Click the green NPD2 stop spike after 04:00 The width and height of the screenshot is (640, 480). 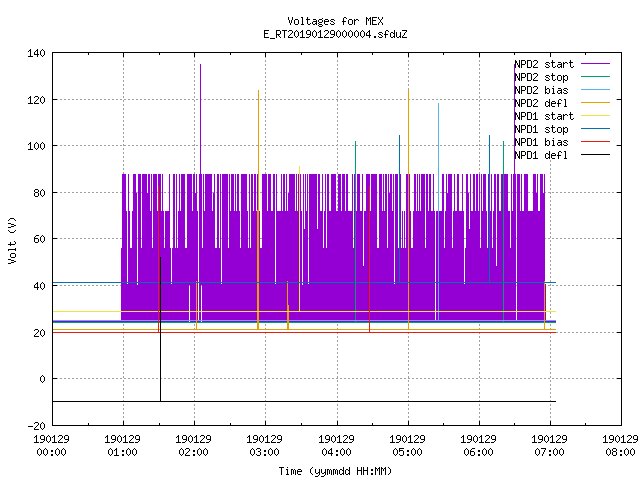(x=356, y=231)
